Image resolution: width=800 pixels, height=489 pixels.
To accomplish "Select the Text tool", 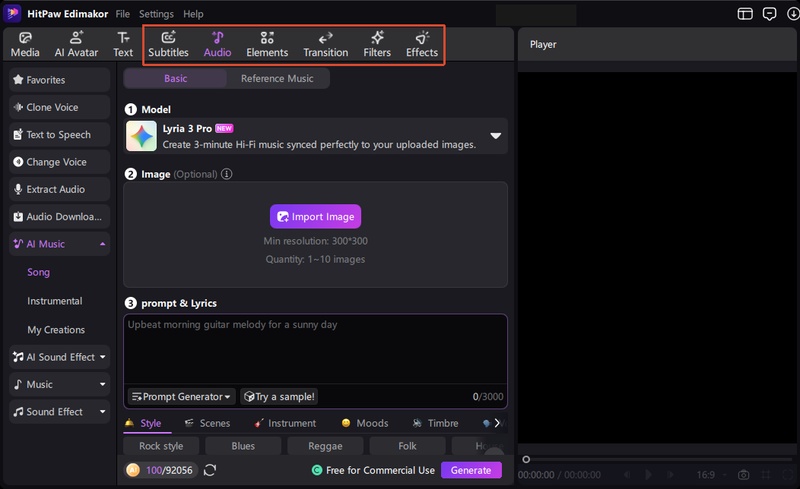I will [x=123, y=44].
